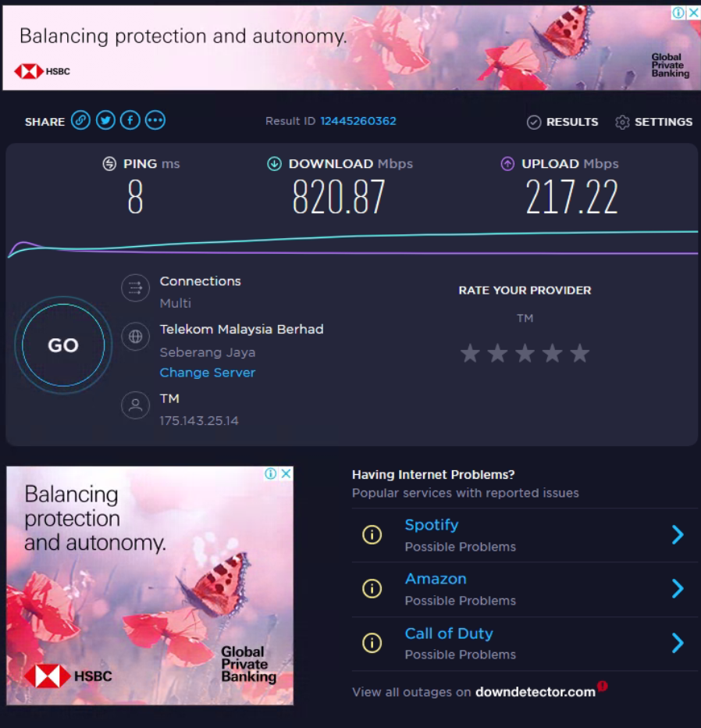Click Telekom Malaysia Berhad server name
Screen dimensions: 701x728
[x=242, y=329]
